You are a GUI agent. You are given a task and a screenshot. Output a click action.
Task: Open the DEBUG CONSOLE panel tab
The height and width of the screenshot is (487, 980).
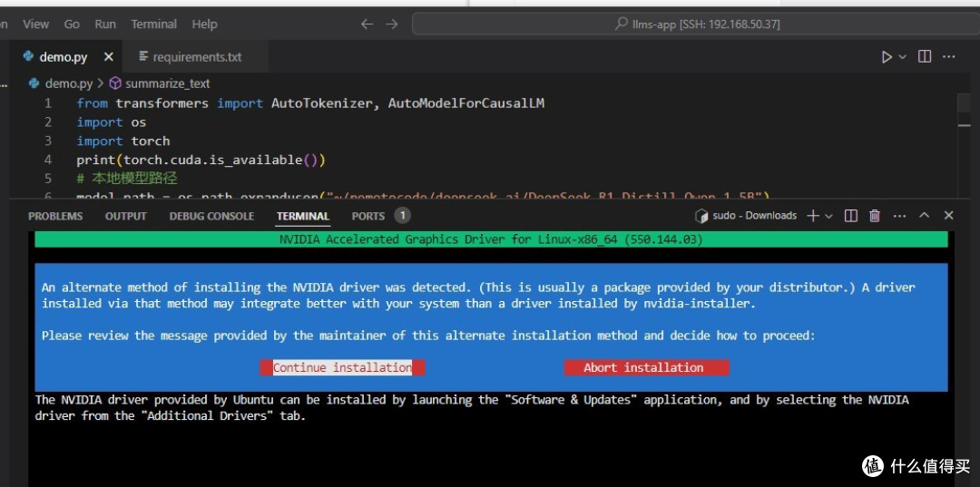[x=211, y=216]
